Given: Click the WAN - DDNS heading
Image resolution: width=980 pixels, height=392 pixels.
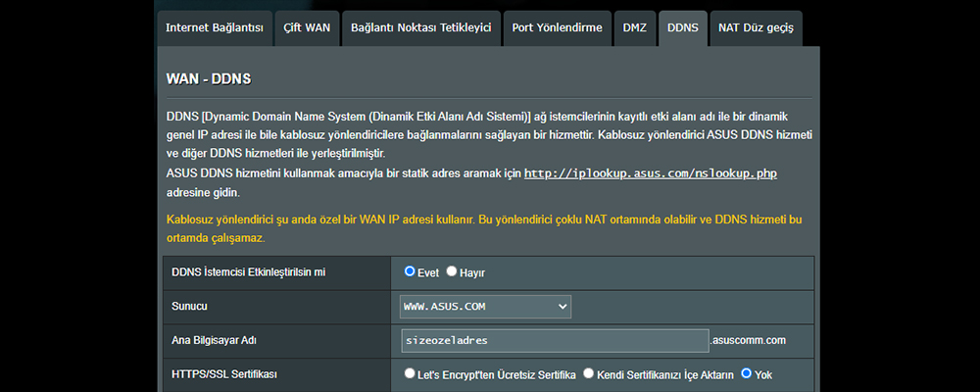Looking at the screenshot, I should tap(208, 79).
